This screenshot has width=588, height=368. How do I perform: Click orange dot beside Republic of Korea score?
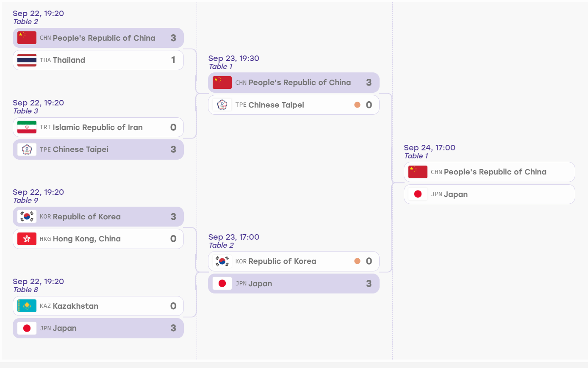pos(357,261)
